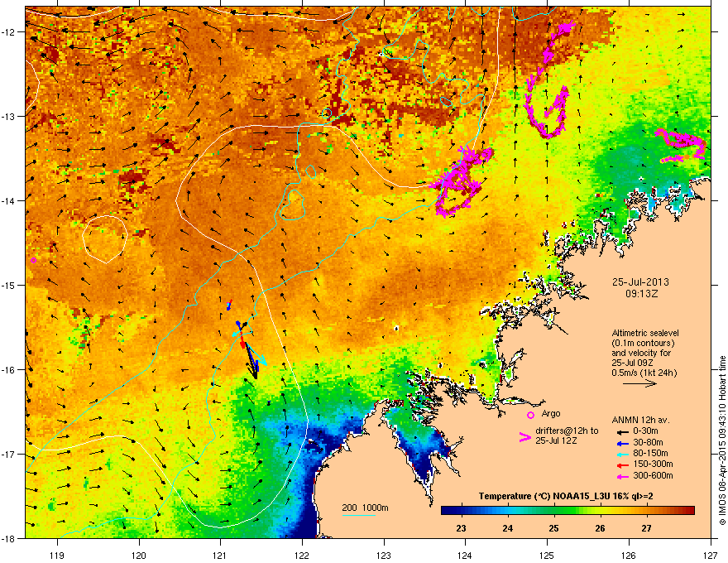Screen dimensions: 728x563
Task: Click the '26' color bar tick label
Action: (x=600, y=528)
